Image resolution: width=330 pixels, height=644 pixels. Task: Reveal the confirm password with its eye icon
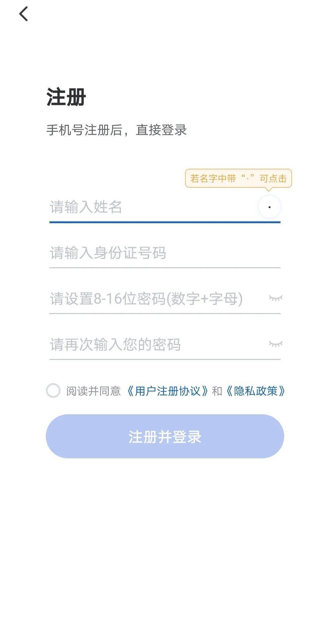(275, 344)
